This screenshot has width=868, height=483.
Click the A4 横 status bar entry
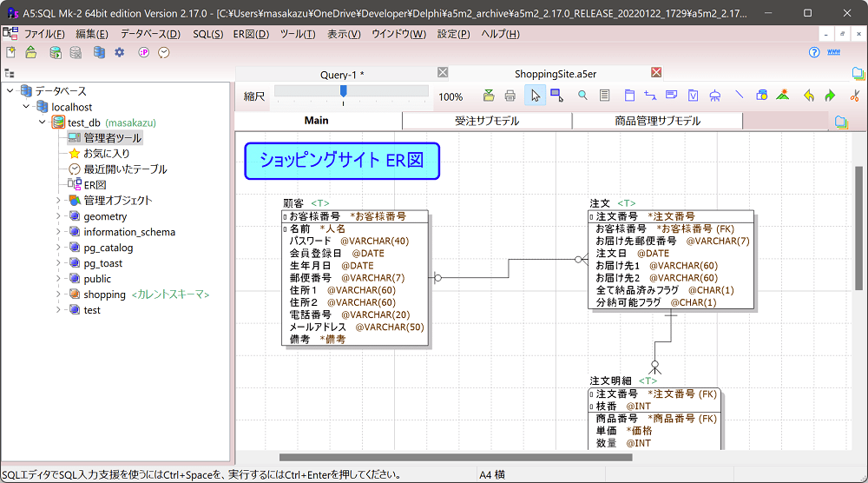(x=492, y=474)
